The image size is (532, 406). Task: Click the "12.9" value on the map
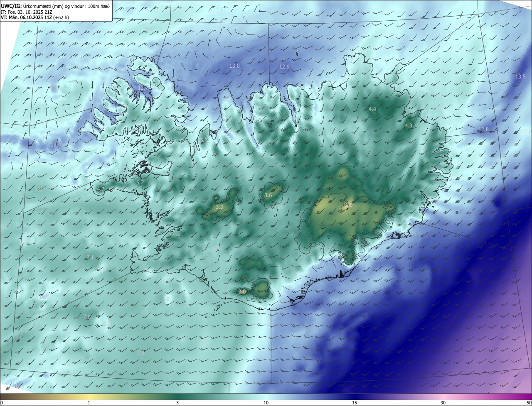[x=284, y=66]
